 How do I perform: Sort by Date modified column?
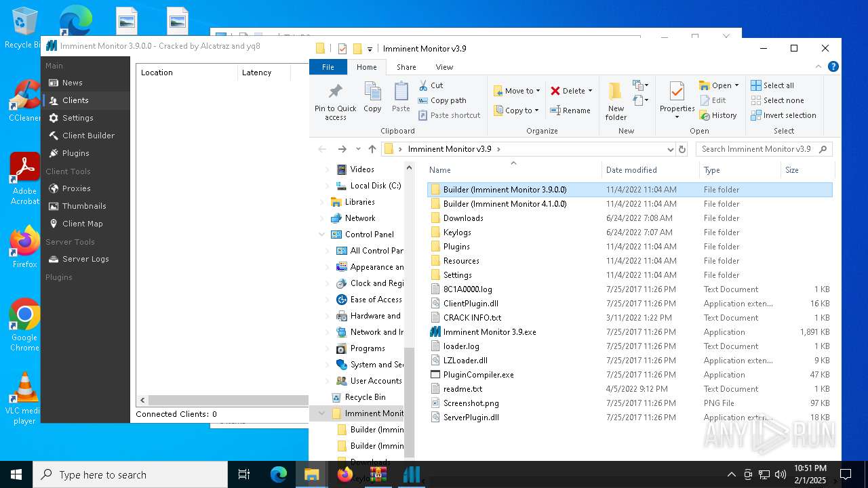650,170
